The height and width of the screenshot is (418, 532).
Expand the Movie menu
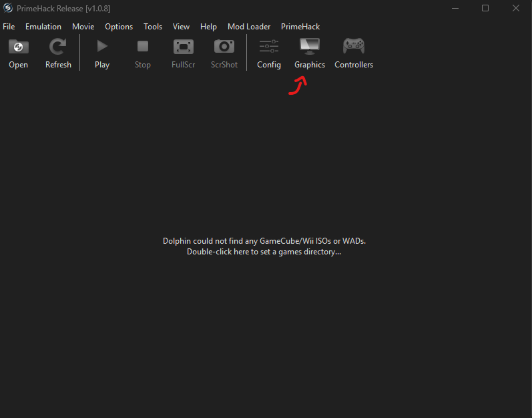(x=83, y=27)
